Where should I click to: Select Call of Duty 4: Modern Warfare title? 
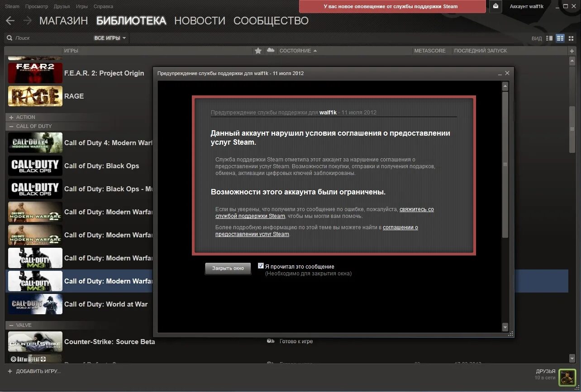(x=108, y=143)
